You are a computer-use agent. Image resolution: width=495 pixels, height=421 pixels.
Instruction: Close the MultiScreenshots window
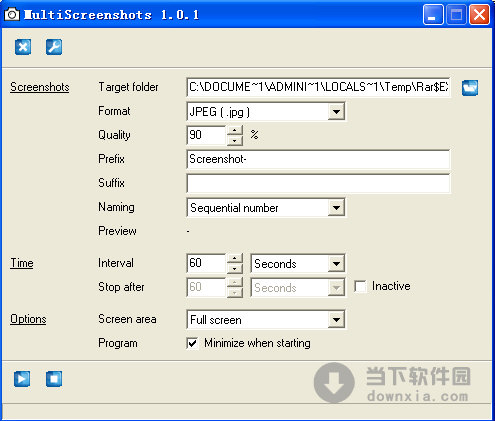(x=480, y=15)
